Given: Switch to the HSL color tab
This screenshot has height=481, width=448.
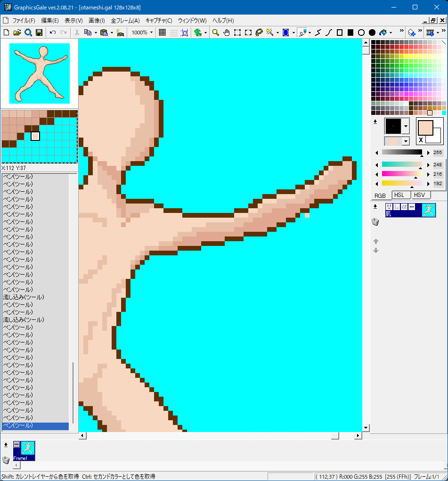Looking at the screenshot, I should [x=400, y=195].
